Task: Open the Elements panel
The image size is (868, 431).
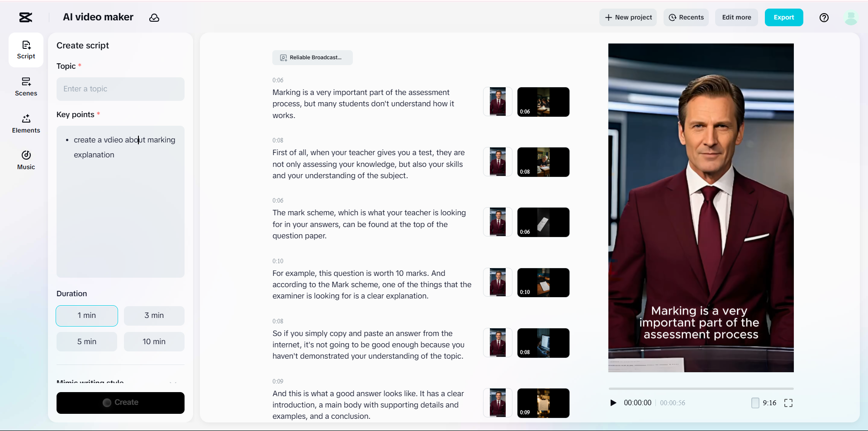Action: pos(25,123)
